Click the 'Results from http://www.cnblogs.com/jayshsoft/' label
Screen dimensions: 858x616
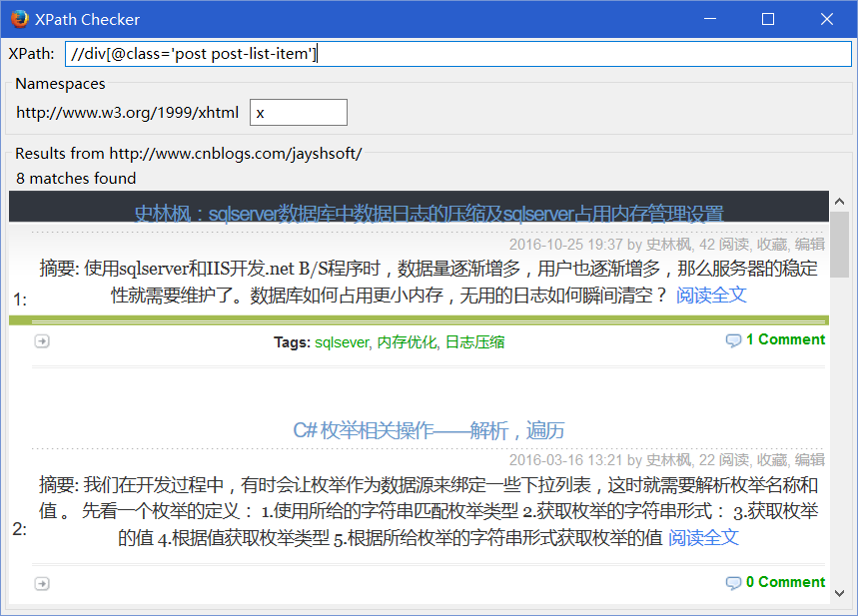click(188, 154)
